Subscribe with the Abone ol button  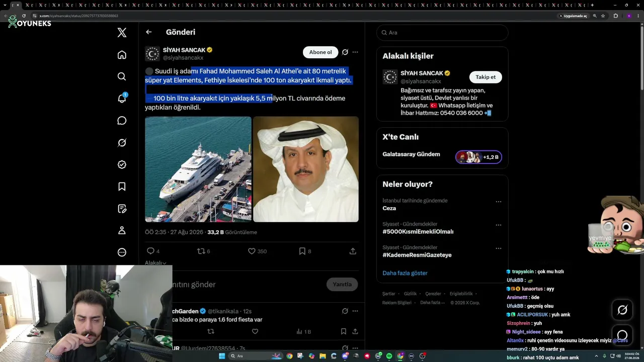320,52
